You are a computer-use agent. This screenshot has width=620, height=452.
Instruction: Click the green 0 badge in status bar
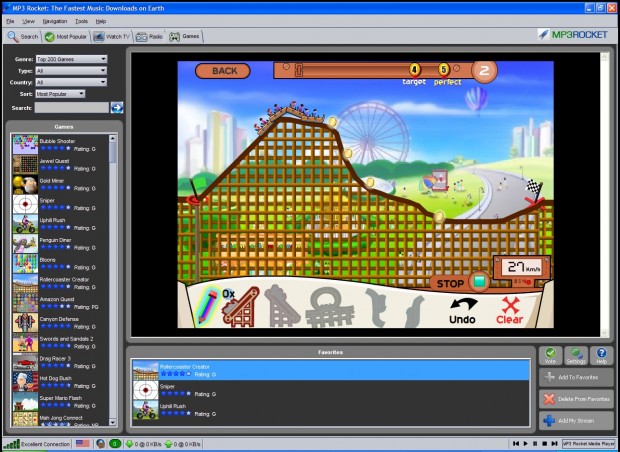tap(115, 444)
